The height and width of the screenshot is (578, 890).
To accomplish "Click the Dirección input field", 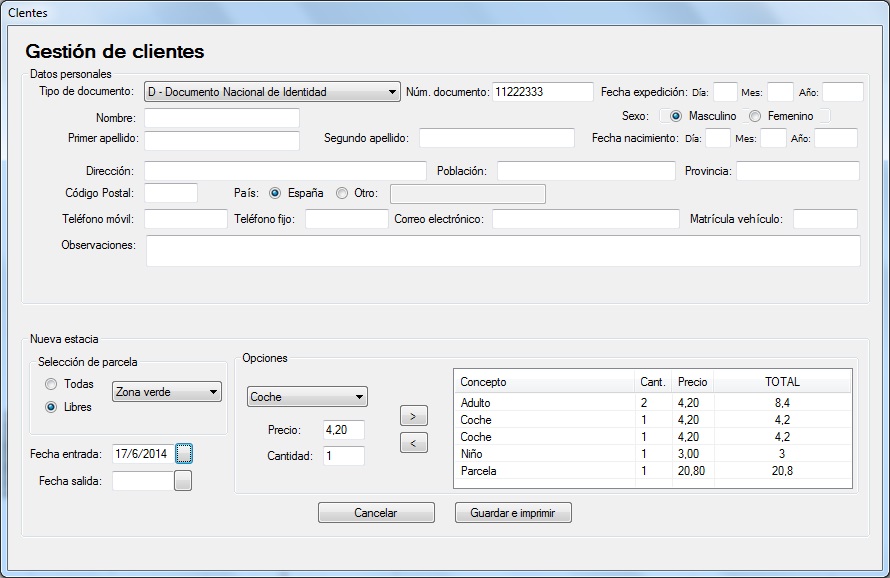I will (x=285, y=171).
